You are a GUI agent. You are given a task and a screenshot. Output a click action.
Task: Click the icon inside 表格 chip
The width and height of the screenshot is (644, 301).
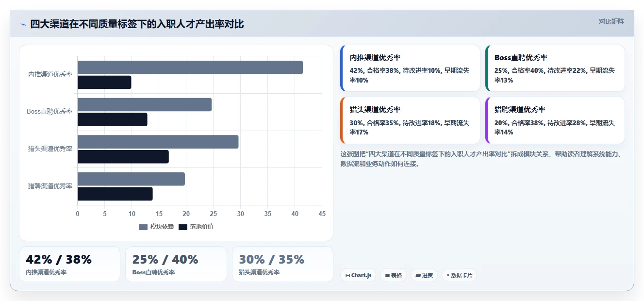[387, 275]
